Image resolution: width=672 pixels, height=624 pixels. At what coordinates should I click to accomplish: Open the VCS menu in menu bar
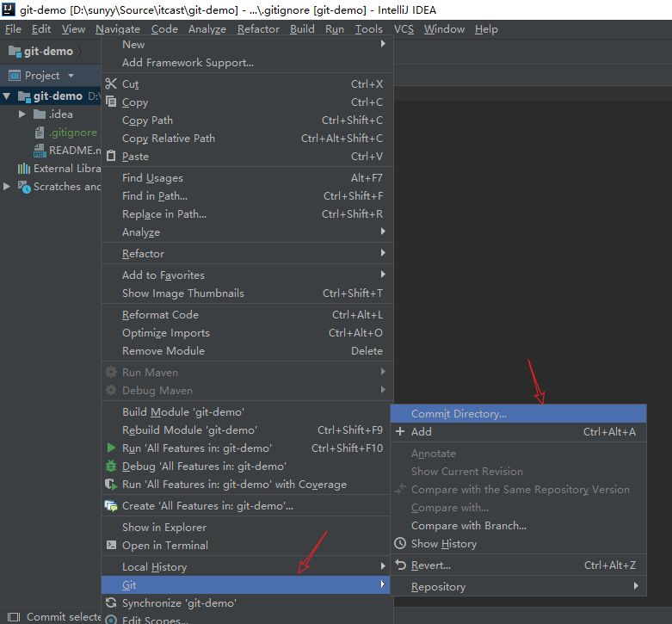coord(404,29)
